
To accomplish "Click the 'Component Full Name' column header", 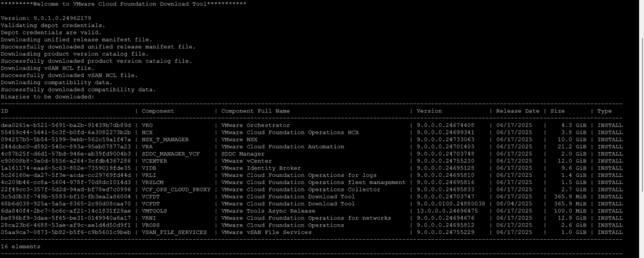I will (x=255, y=111).
